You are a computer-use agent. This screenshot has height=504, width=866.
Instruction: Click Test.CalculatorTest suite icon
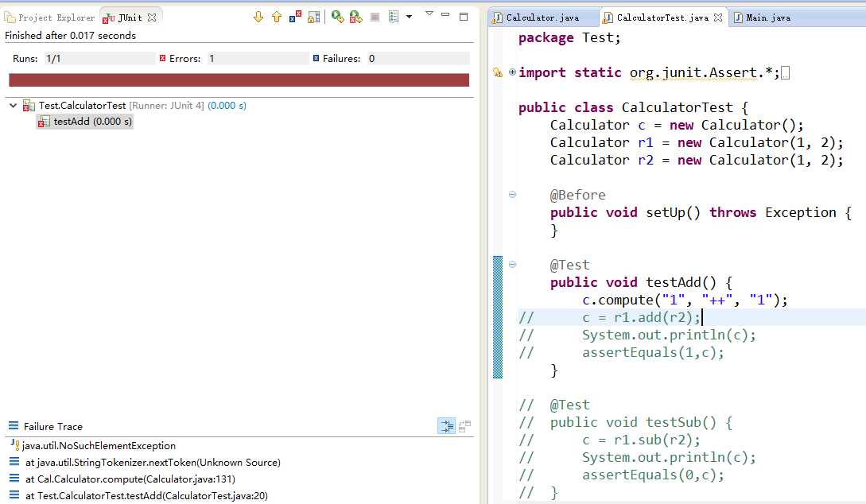[29, 106]
